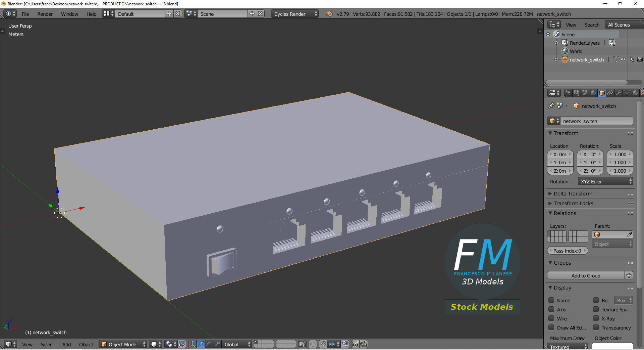The width and height of the screenshot is (644, 350).
Task: Toggle proportional editing circle icon
Action: [313, 344]
